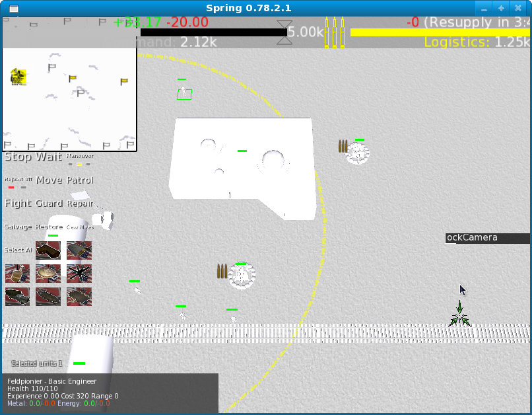This screenshot has width=532, height=415.
Task: Click the gray flag below the center yellow flag
Action: pos(81,93)
